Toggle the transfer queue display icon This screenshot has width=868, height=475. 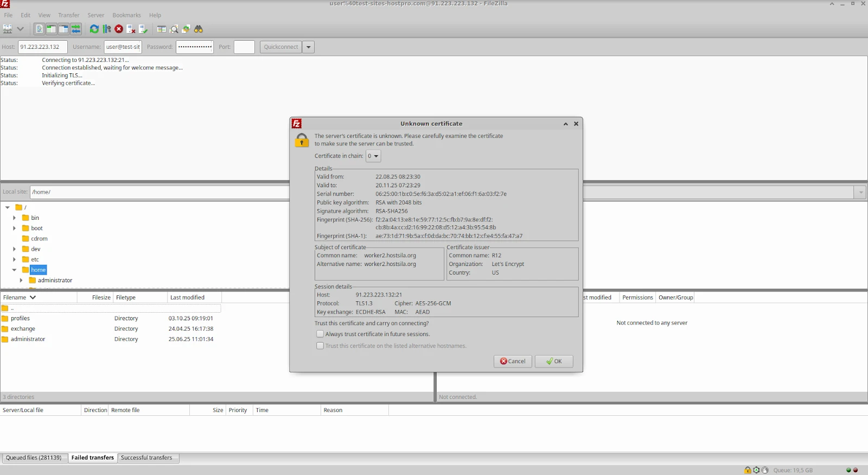click(x=76, y=29)
